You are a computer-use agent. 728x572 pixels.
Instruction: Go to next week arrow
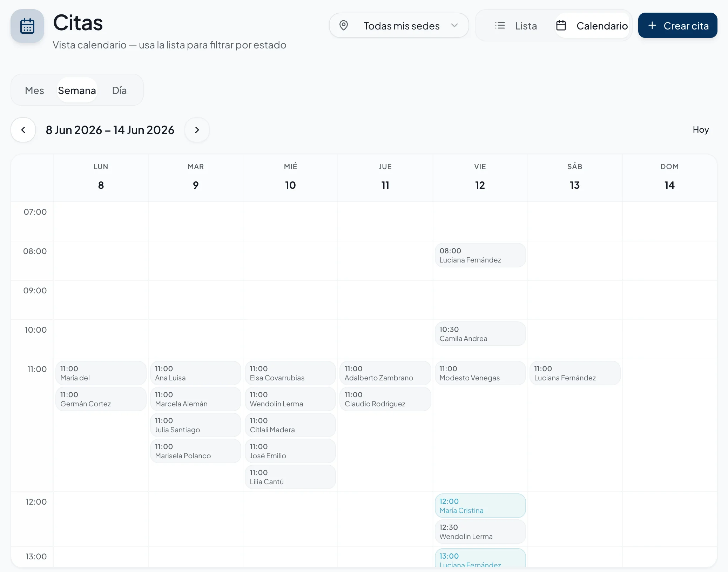click(197, 130)
